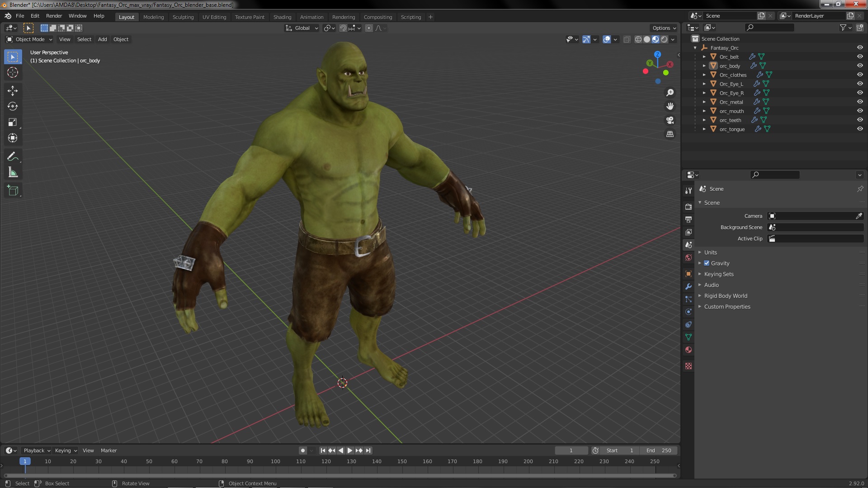Viewport: 868px width, 488px height.
Task: Open the Render menu
Action: pyautogui.click(x=54, y=16)
